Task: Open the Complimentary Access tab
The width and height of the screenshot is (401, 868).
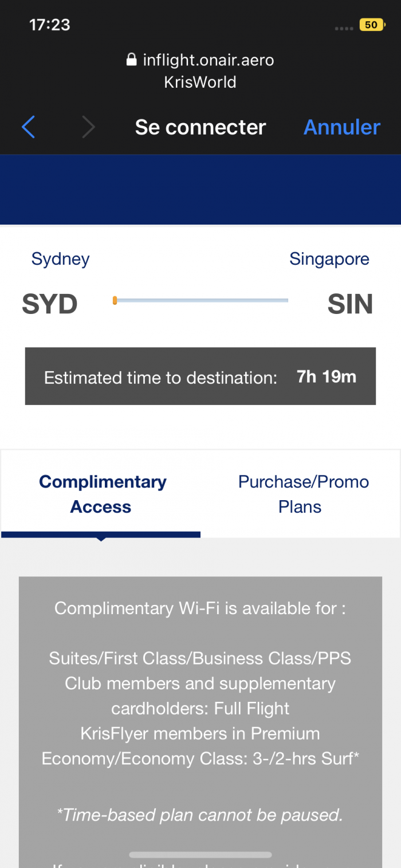Action: (x=101, y=494)
